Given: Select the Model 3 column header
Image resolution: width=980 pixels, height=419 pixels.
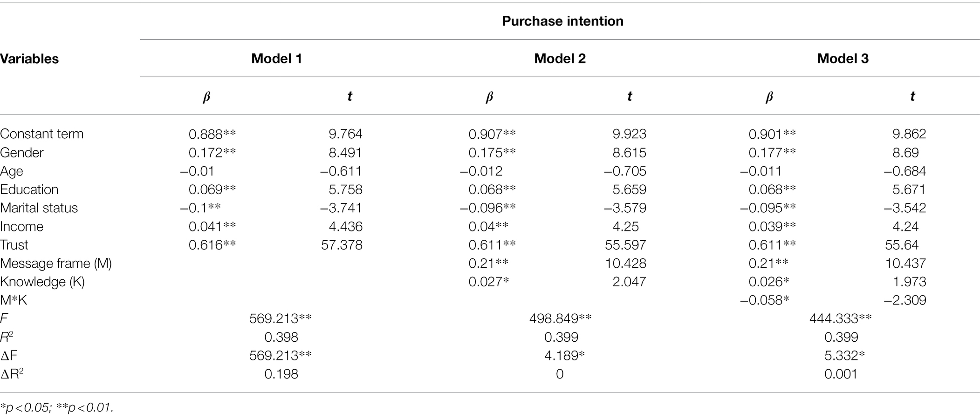Looking at the screenshot, I should tap(843, 59).
